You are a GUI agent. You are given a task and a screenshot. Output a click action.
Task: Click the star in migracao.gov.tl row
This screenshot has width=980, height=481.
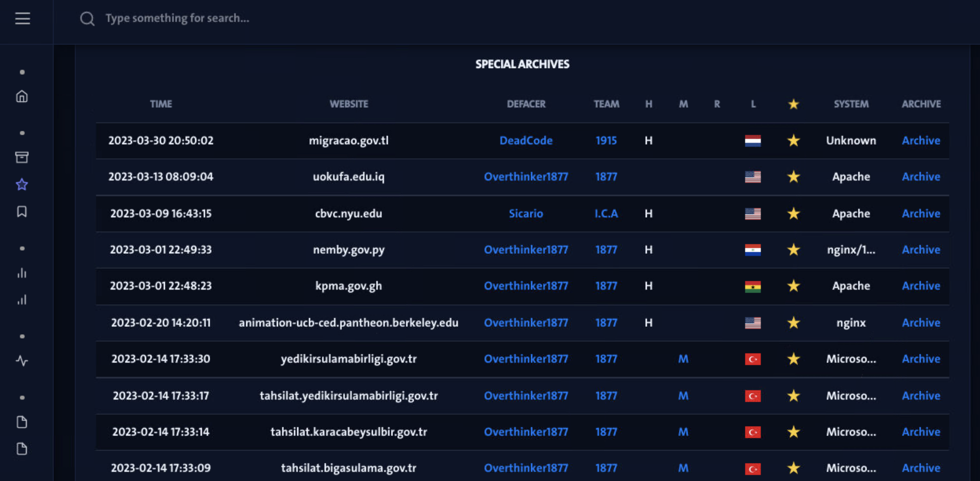(x=793, y=140)
